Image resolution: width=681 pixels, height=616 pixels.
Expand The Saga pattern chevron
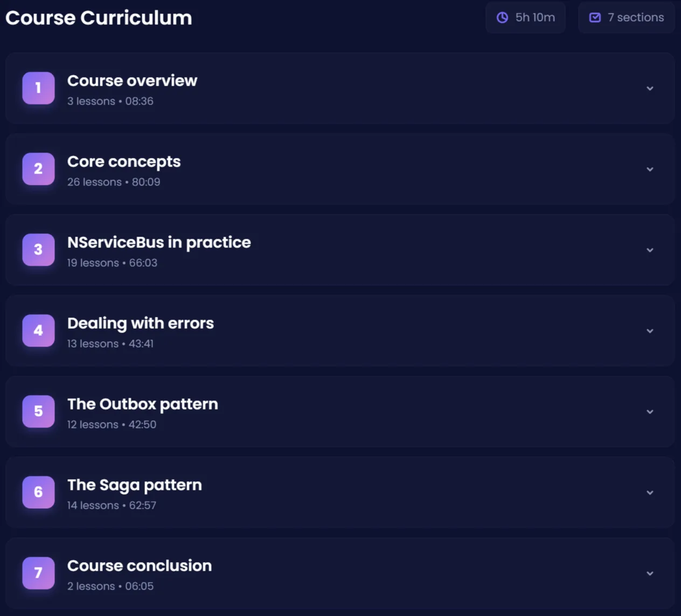click(x=650, y=493)
